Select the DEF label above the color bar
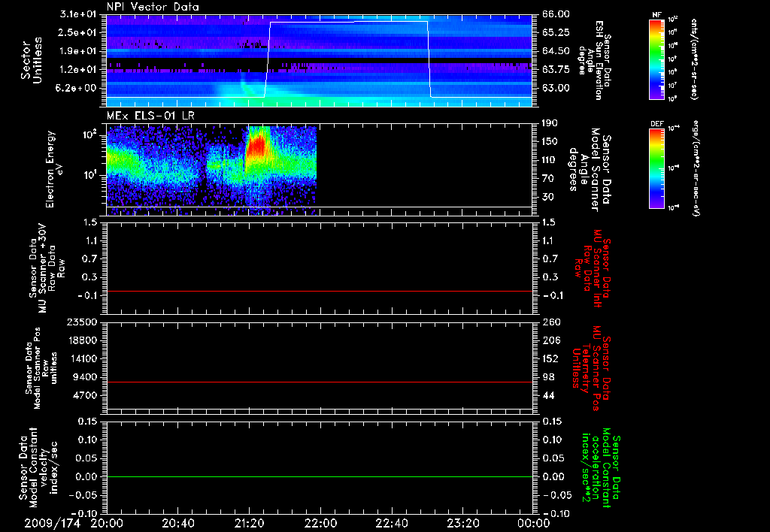Image resolution: width=770 pixels, height=532 pixels. click(656, 124)
